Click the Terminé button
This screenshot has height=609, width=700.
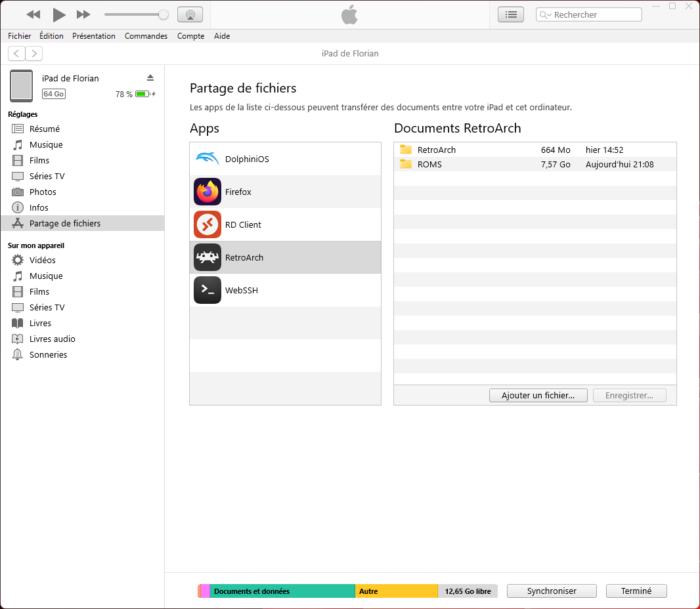click(x=636, y=591)
